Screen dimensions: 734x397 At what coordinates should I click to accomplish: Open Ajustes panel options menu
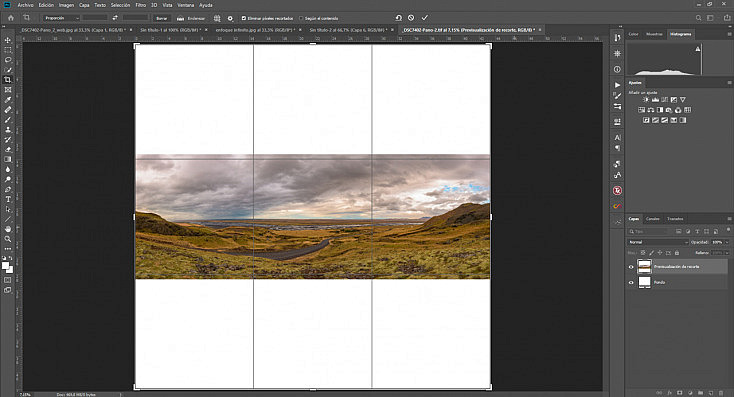pos(729,82)
